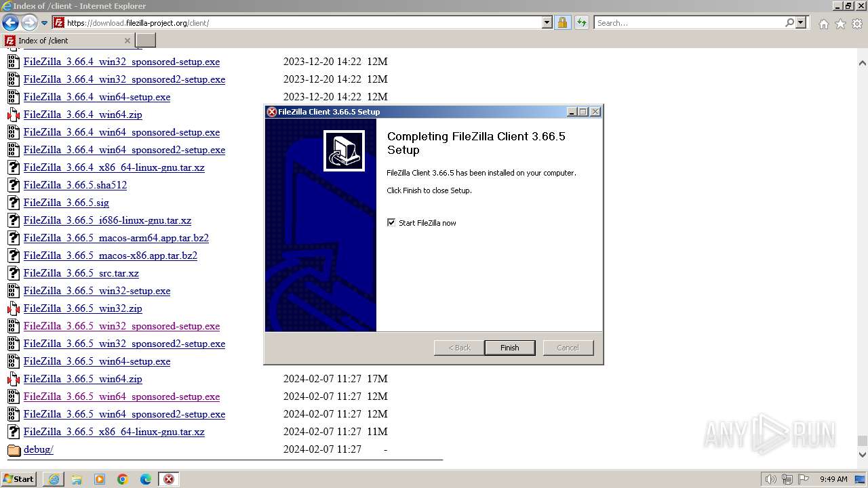Open visited FileZilla_3.66.5_win64_sponsored-setup.exe link
The width and height of the screenshot is (868, 488).
click(x=122, y=396)
